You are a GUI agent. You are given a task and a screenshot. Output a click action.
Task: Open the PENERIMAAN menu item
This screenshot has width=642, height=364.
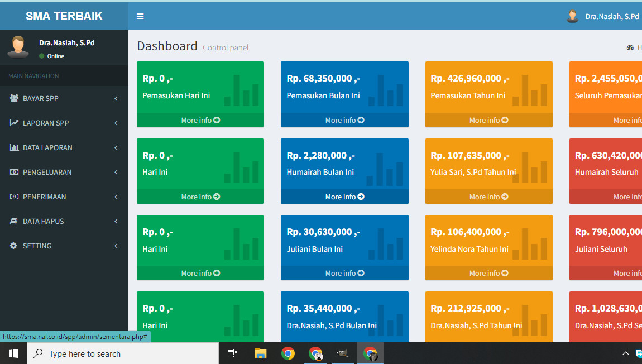coord(45,197)
